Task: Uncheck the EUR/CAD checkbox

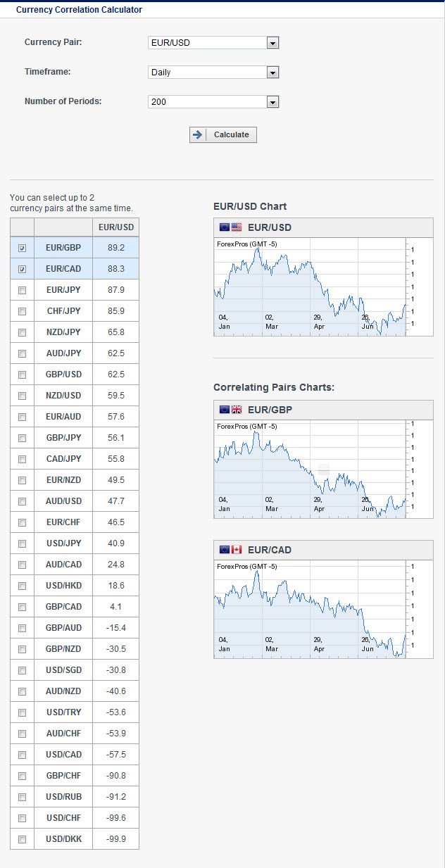Action: coord(23,269)
